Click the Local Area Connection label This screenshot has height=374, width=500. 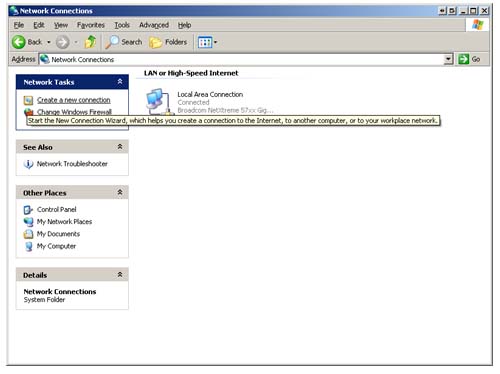(210, 94)
